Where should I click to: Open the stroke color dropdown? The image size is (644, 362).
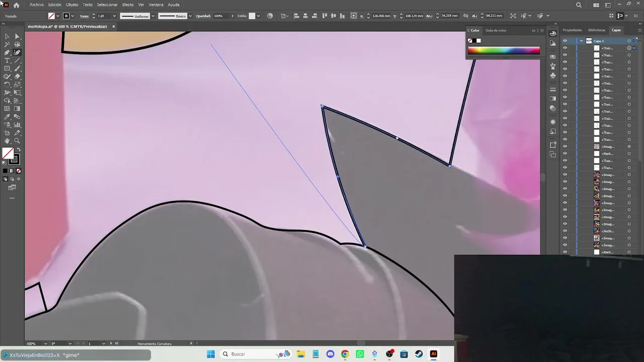(x=72, y=16)
